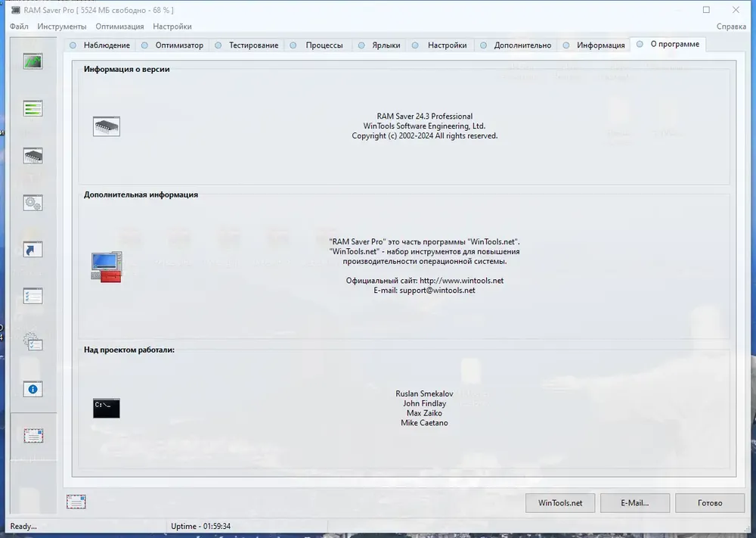Screen dimensions: 756x538
Task: Click the RAM Saver 24.3 Professional text
Action: coord(424,117)
